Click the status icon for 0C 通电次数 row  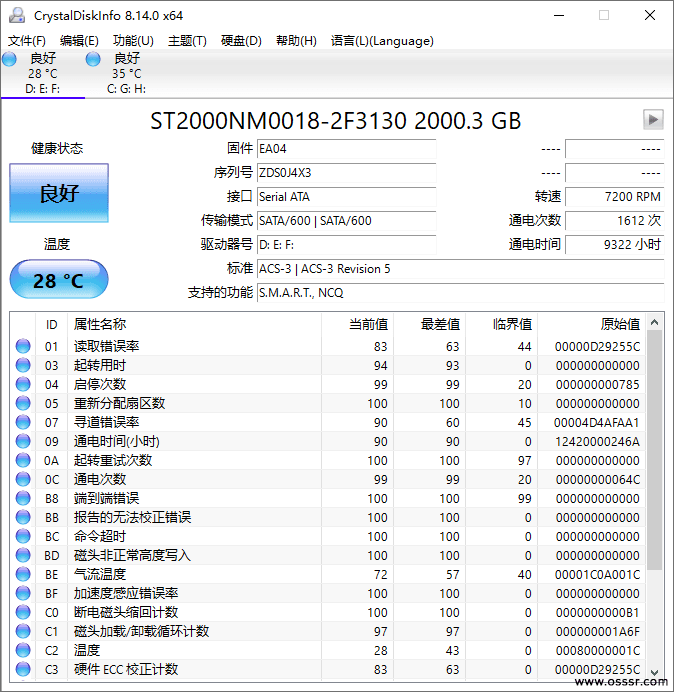click(23, 479)
